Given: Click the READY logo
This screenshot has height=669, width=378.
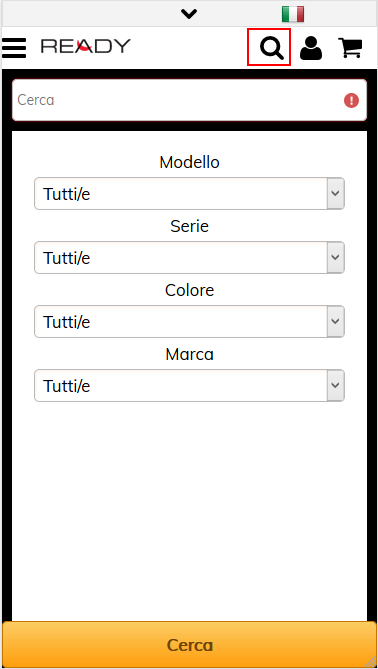Looking at the screenshot, I should [86, 46].
